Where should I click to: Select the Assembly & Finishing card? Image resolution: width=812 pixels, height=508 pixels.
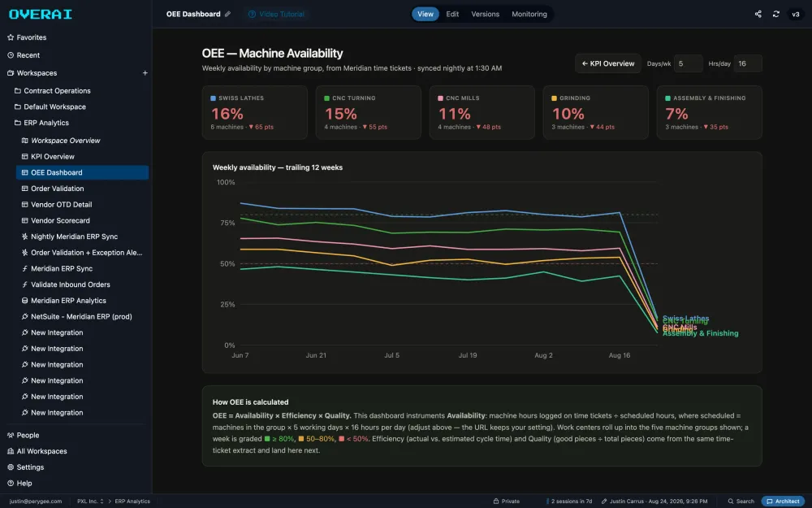pyautogui.click(x=709, y=112)
